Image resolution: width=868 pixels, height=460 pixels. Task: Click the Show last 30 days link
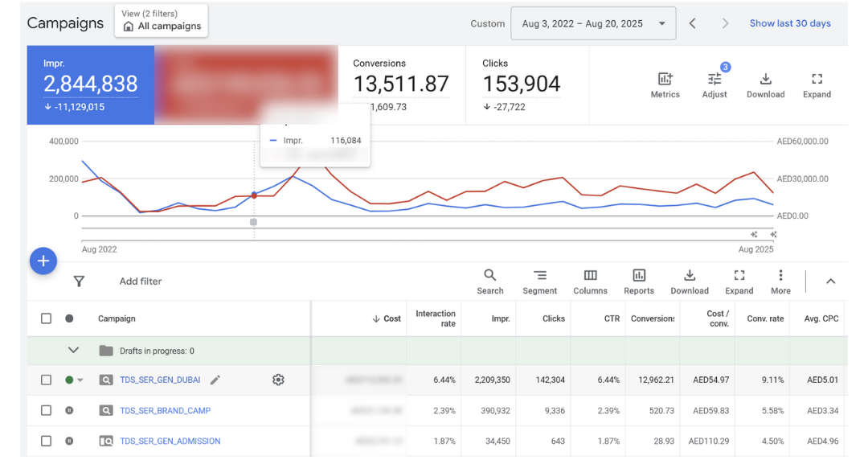[790, 23]
